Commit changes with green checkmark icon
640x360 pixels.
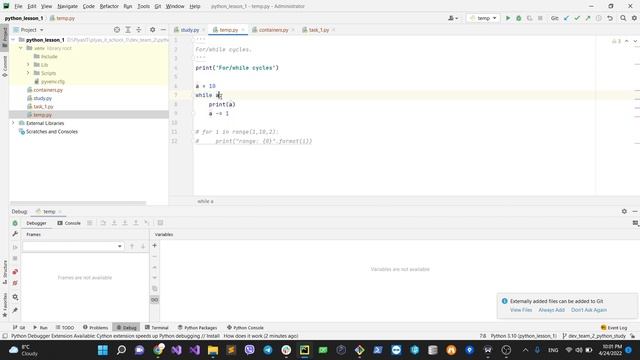[x=577, y=18]
